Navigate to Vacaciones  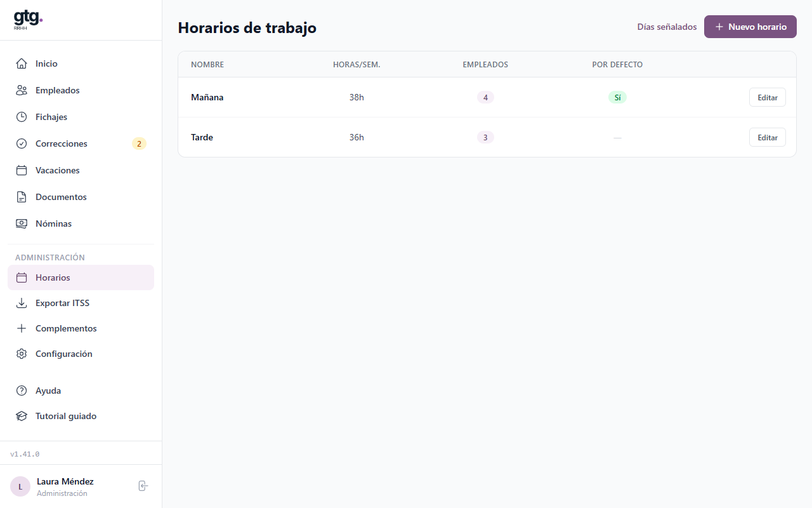coord(81,170)
